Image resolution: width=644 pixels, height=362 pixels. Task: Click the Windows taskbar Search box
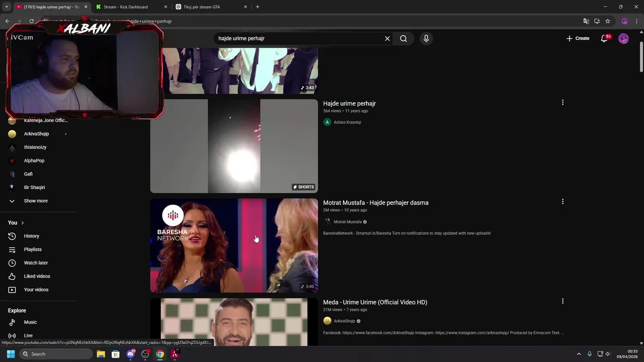point(56,354)
